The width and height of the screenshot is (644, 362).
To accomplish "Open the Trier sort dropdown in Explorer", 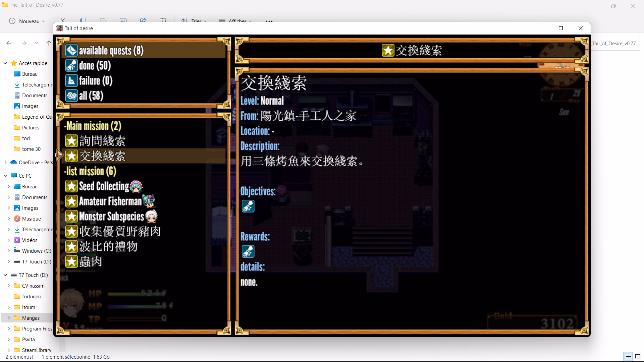I will pyautogui.click(x=194, y=21).
